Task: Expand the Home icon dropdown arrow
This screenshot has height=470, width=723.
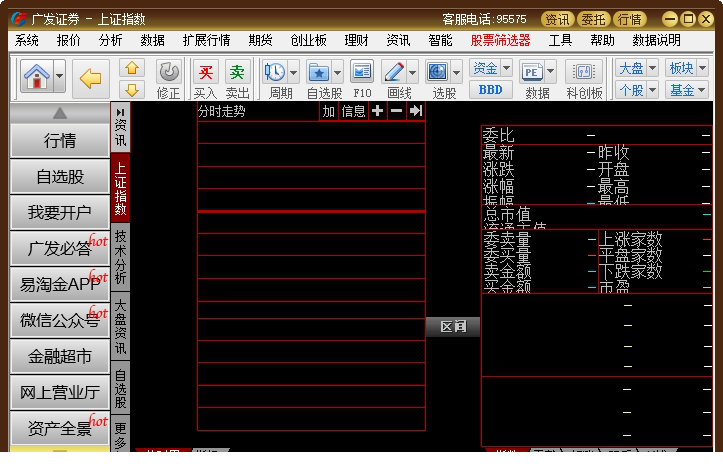Action: [x=59, y=76]
